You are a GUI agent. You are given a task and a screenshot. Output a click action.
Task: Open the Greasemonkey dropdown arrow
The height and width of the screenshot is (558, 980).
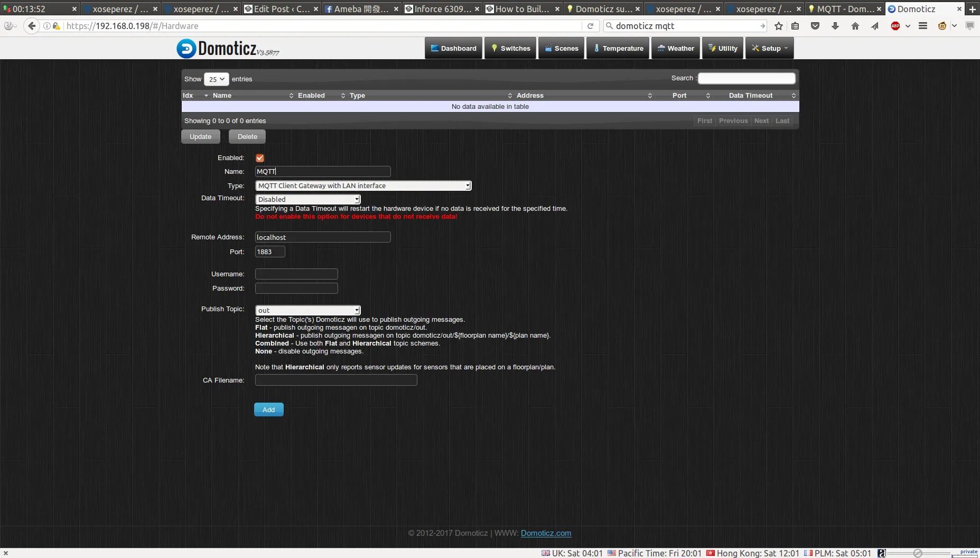tap(954, 26)
